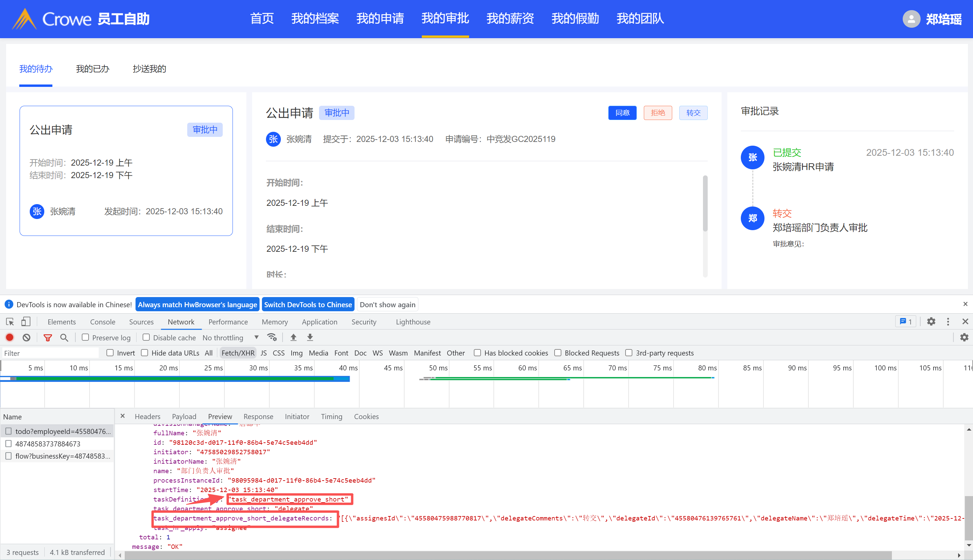
Task: Select the inspect element picker icon
Action: tap(10, 322)
